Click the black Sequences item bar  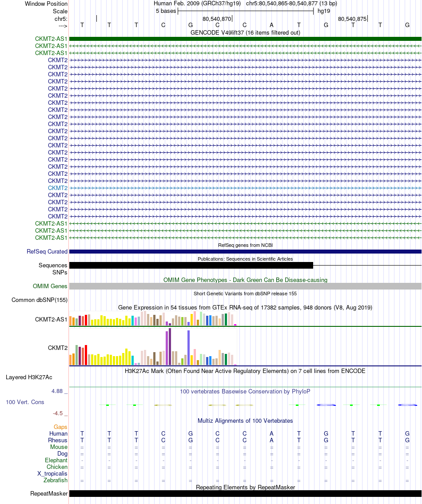191,266
